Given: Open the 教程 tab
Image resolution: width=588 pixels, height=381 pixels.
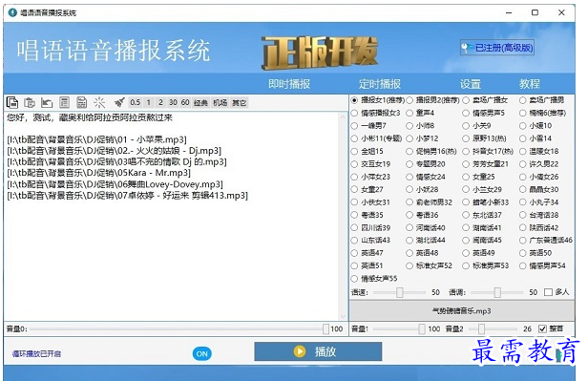Looking at the screenshot, I should 530,84.
